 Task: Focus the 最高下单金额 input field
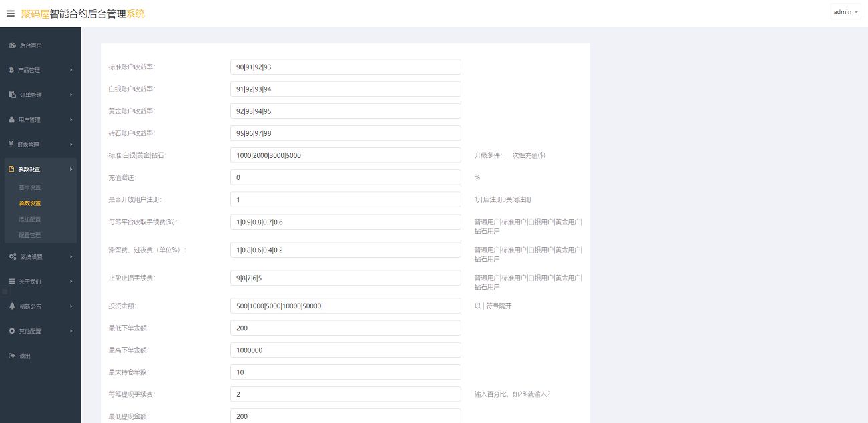[x=345, y=350]
